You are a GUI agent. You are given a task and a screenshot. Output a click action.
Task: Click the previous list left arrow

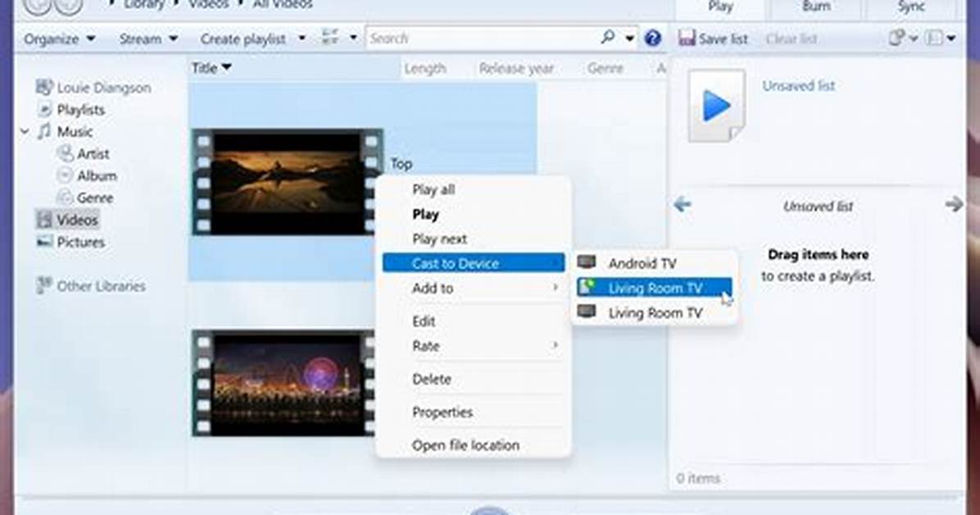[x=683, y=204]
